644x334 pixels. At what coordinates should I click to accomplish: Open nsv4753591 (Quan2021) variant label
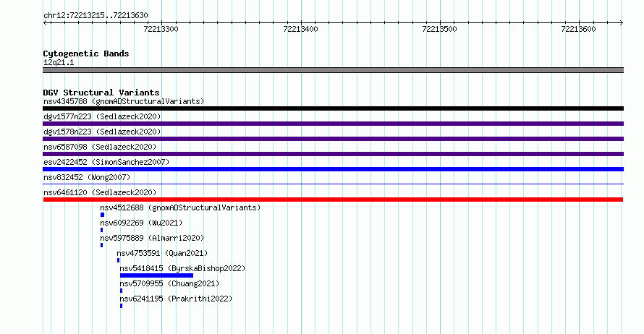162,253
